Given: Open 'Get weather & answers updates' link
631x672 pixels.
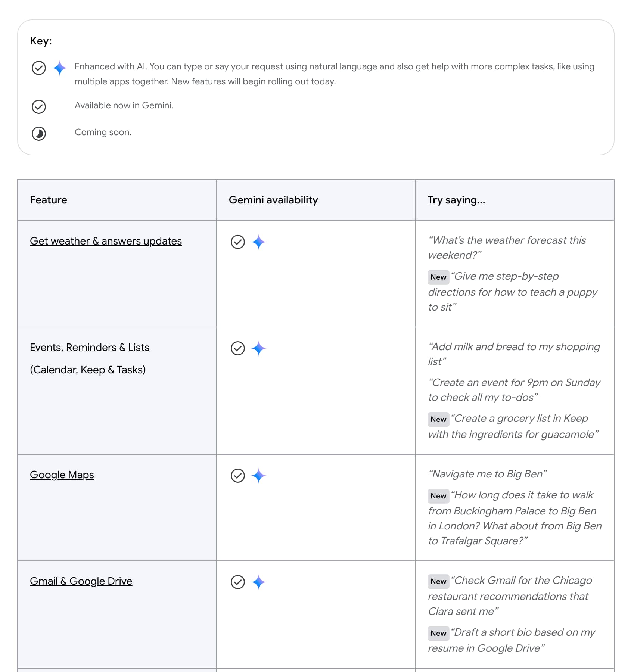Looking at the screenshot, I should click(106, 241).
